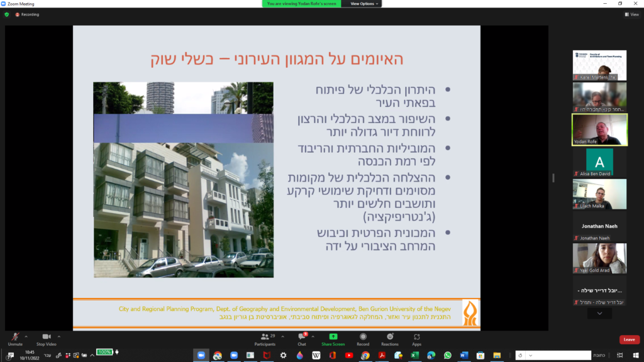Click the Record button icon
The width and height of the screenshot is (644, 362).
click(x=363, y=338)
